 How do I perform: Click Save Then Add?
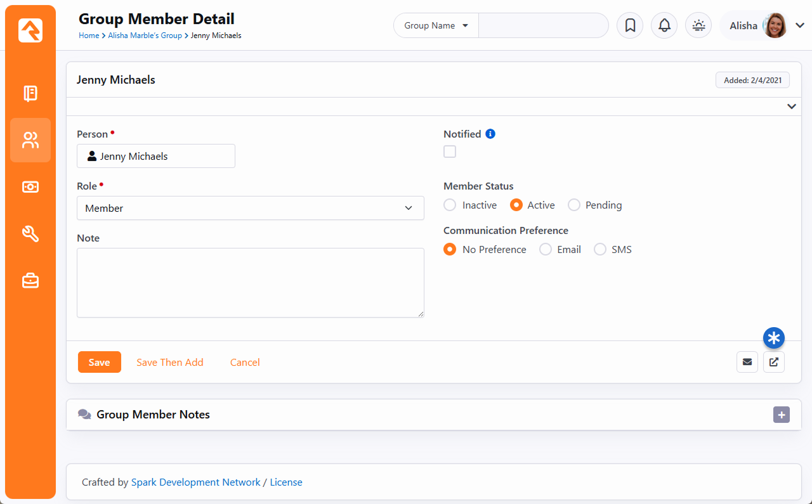169,363
